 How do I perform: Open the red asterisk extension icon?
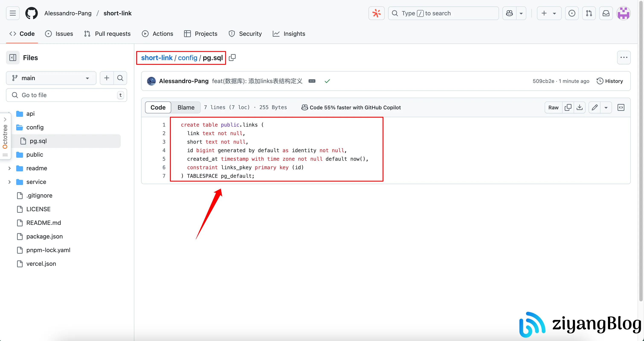point(377,13)
